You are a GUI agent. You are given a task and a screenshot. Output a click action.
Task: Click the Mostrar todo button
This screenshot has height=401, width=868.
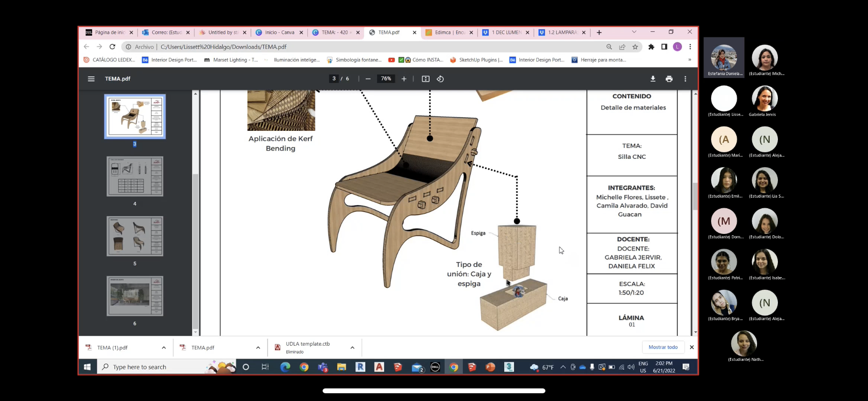(x=663, y=347)
